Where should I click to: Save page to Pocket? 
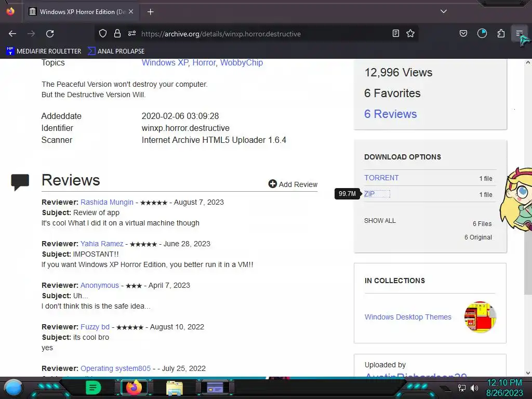[x=463, y=33]
